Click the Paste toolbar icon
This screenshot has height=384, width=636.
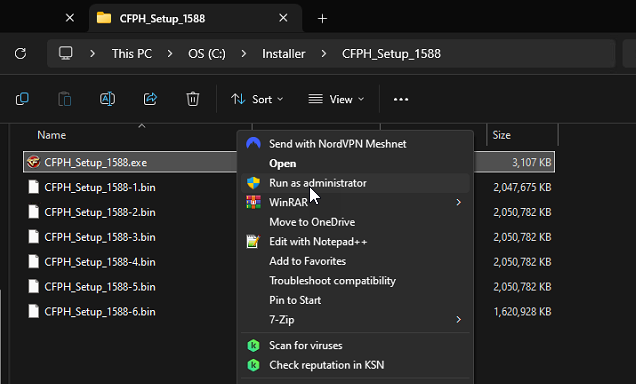pyautogui.click(x=64, y=99)
